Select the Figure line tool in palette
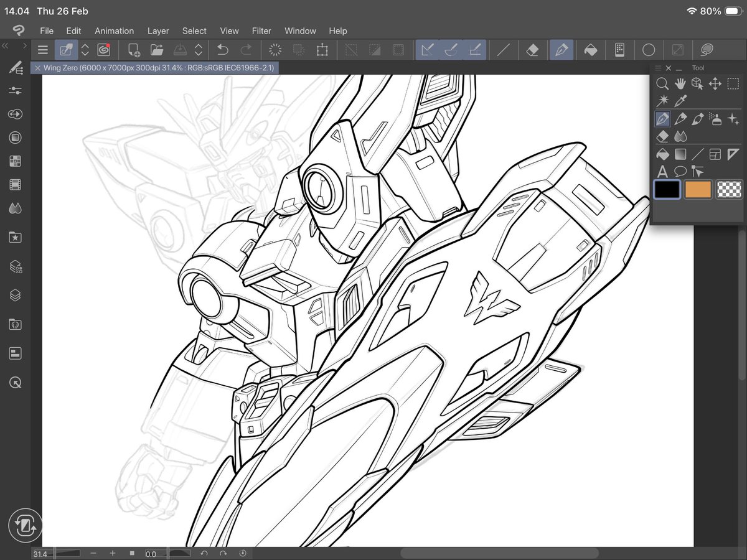The height and width of the screenshot is (560, 747). [x=697, y=154]
